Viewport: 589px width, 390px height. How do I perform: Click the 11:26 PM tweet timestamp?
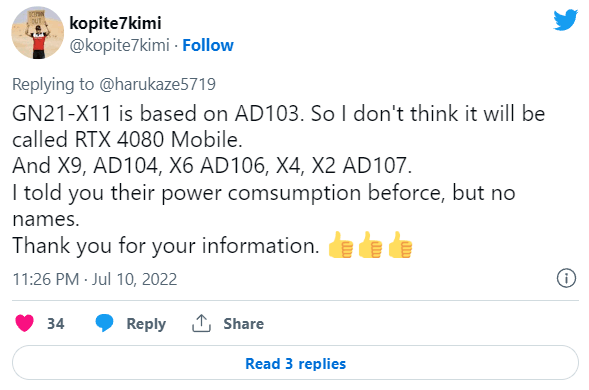coord(46,279)
